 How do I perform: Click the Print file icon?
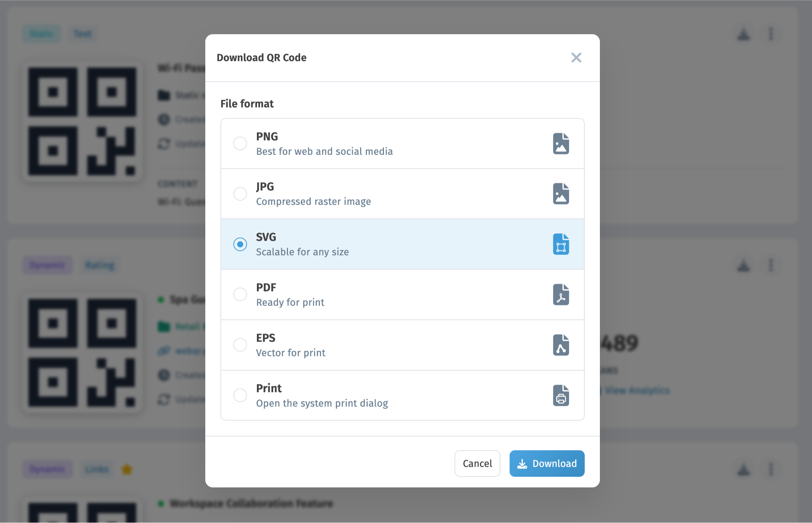click(561, 396)
